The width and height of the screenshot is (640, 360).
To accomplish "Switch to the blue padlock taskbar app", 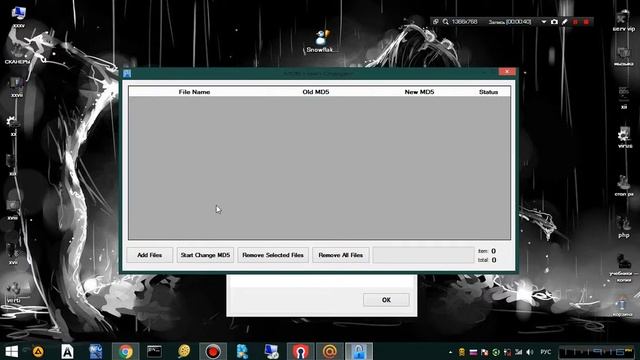I will [x=359, y=351].
